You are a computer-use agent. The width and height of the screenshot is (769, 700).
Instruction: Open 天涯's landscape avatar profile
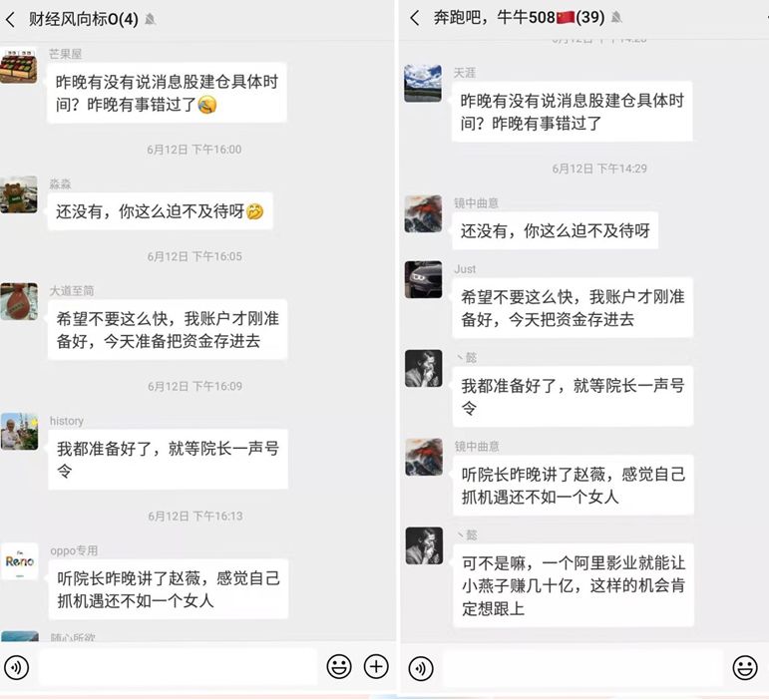click(423, 84)
